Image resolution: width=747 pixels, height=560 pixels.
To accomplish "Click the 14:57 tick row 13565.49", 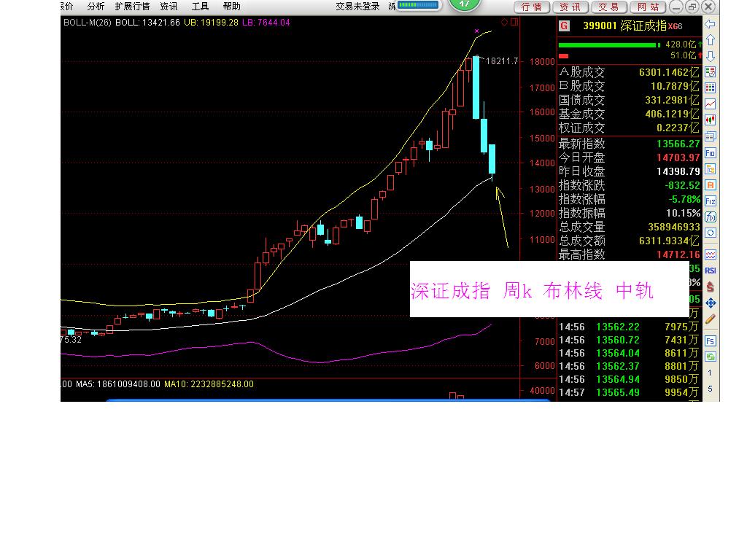I will 628,392.
